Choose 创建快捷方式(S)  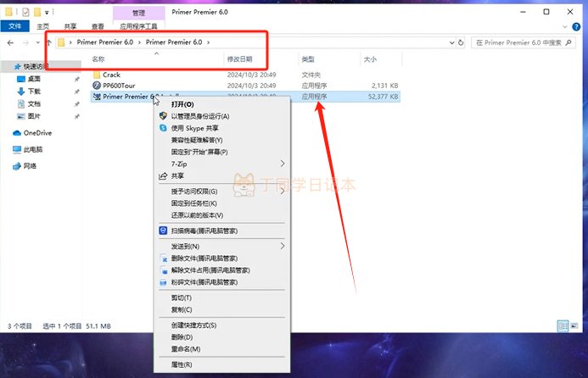click(222, 325)
